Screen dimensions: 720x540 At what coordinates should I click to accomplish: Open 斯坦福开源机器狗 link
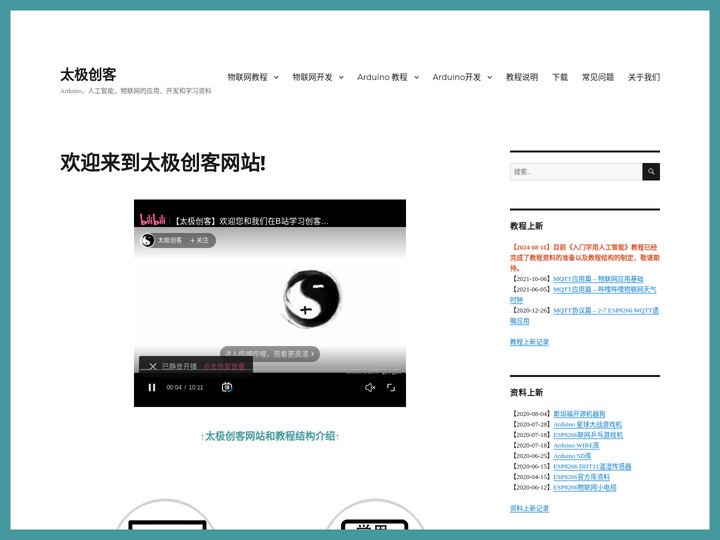point(579,414)
